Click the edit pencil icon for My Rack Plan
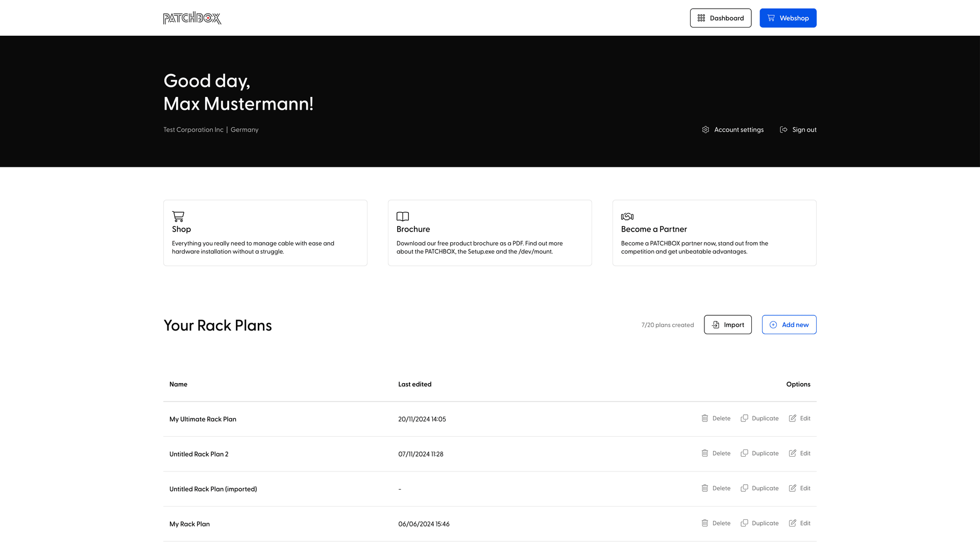The height and width of the screenshot is (551, 980). click(x=792, y=523)
